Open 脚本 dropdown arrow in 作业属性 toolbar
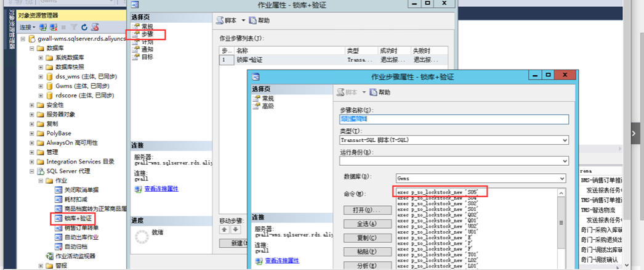 243,20
